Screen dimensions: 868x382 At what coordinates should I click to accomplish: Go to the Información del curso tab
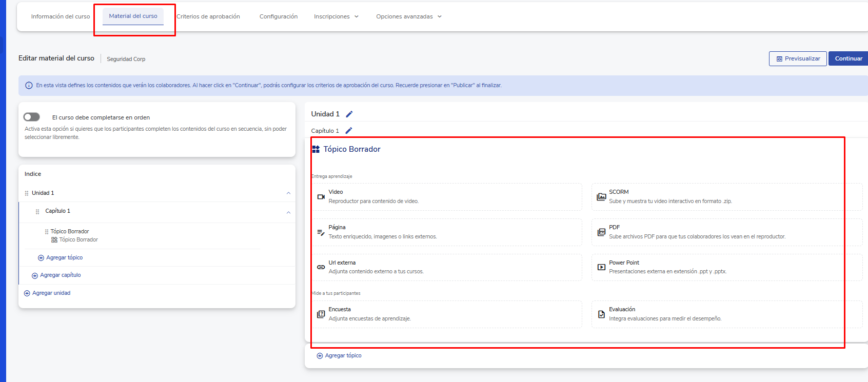61,16
